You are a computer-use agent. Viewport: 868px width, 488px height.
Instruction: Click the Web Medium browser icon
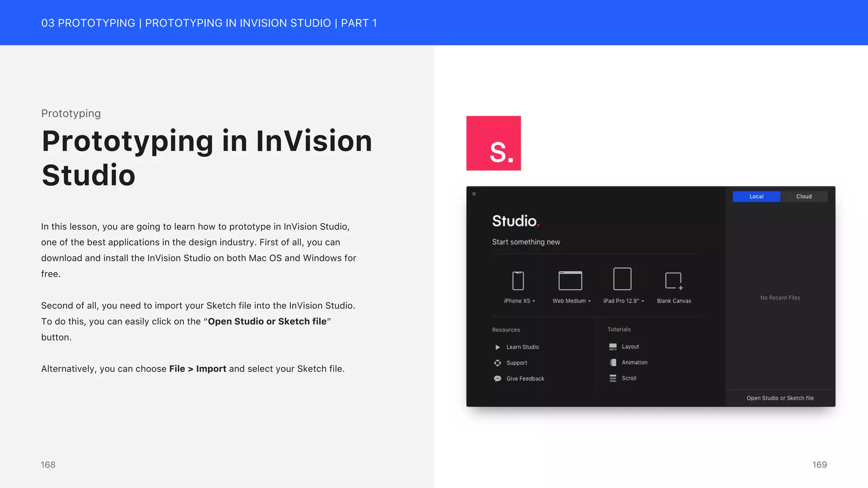570,280
